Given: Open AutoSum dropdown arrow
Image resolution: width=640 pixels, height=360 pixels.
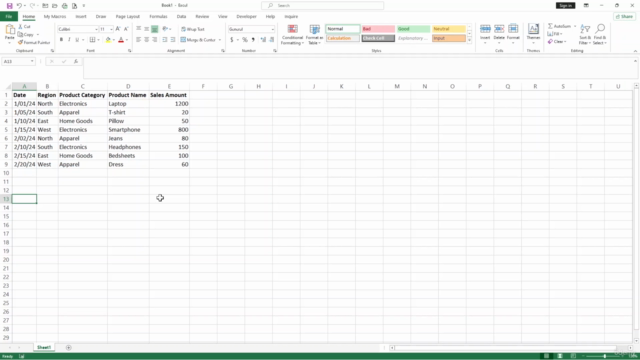Looking at the screenshot, I should [575, 26].
